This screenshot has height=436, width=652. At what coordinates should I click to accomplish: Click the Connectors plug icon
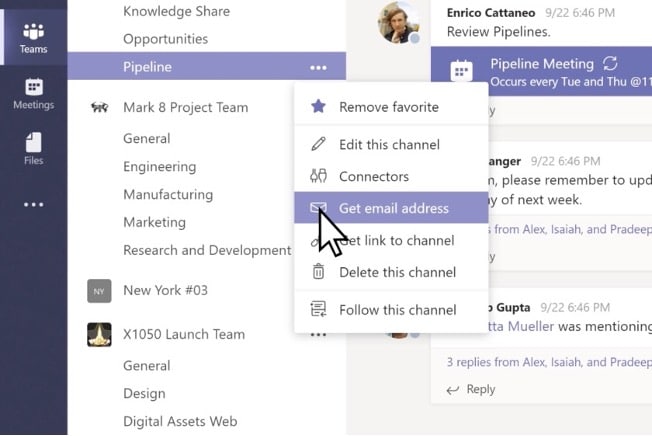(x=318, y=176)
